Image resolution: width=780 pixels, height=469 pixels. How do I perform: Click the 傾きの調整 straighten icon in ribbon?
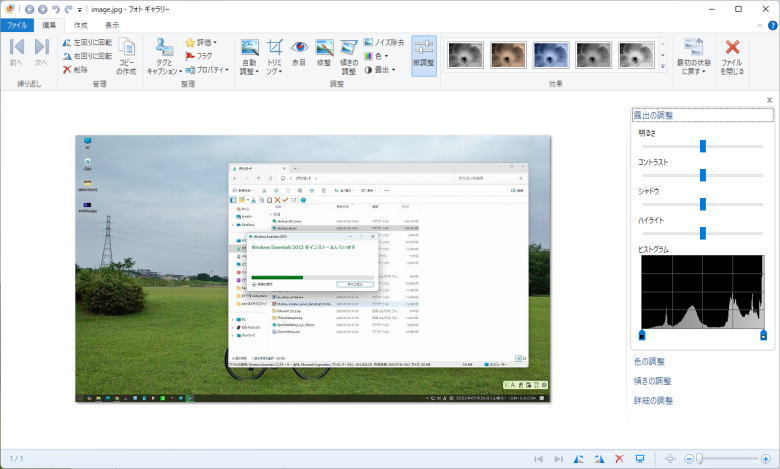349,56
